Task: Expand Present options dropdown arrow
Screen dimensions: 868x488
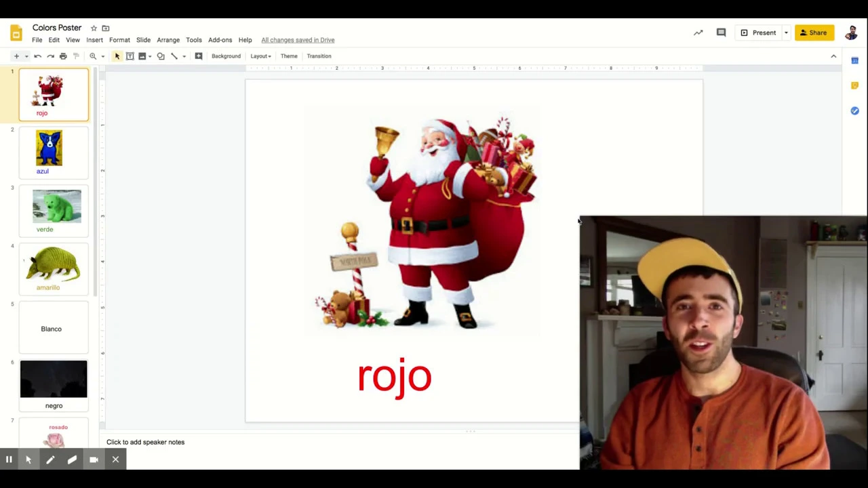Action: pos(786,33)
